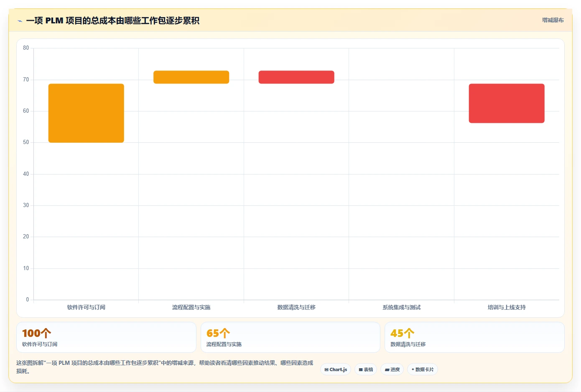This screenshot has height=392, width=581.
Task: Click the y-axis value 0
Action: pyautogui.click(x=28, y=300)
